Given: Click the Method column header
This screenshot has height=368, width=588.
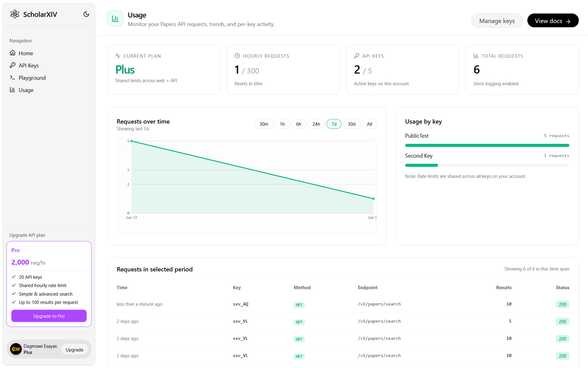Looking at the screenshot, I should pyautogui.click(x=302, y=287).
